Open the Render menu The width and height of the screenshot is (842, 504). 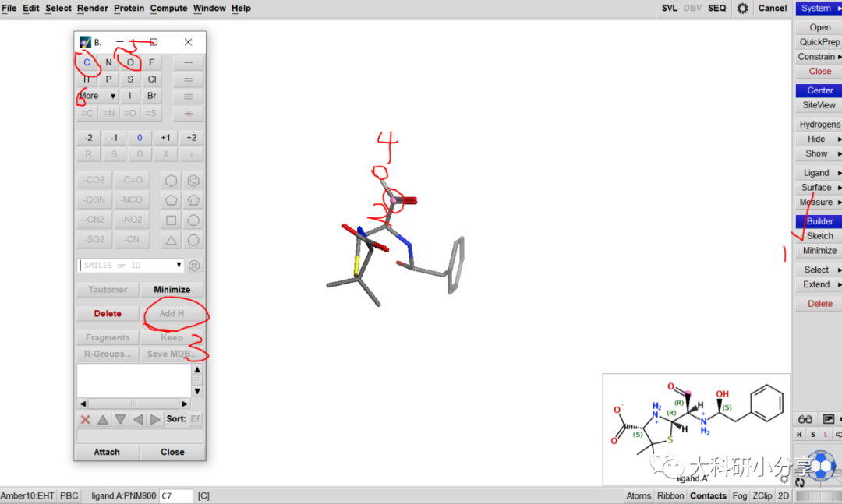[92, 8]
